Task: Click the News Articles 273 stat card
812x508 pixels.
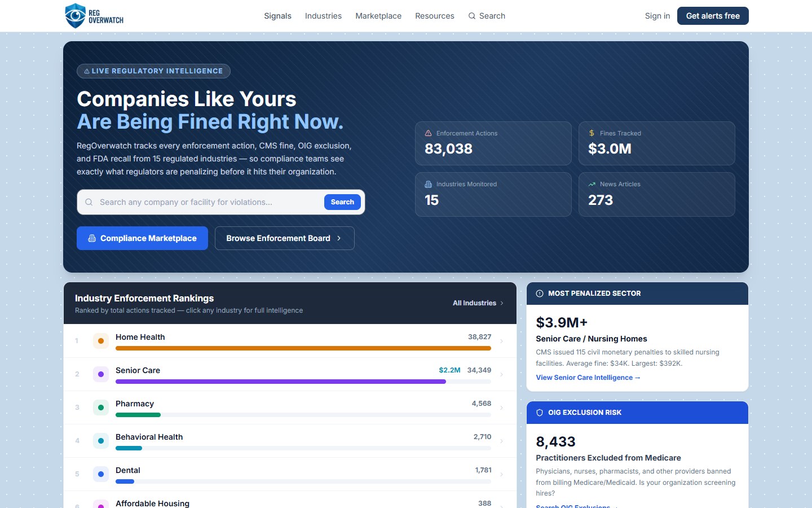Action: point(657,194)
